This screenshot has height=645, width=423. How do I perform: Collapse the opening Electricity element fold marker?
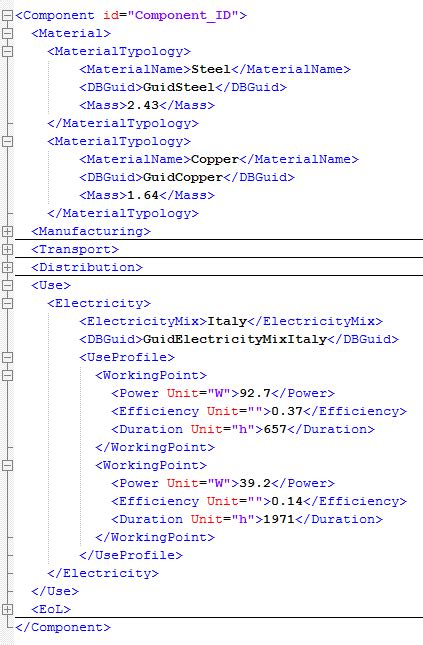click(x=7, y=304)
